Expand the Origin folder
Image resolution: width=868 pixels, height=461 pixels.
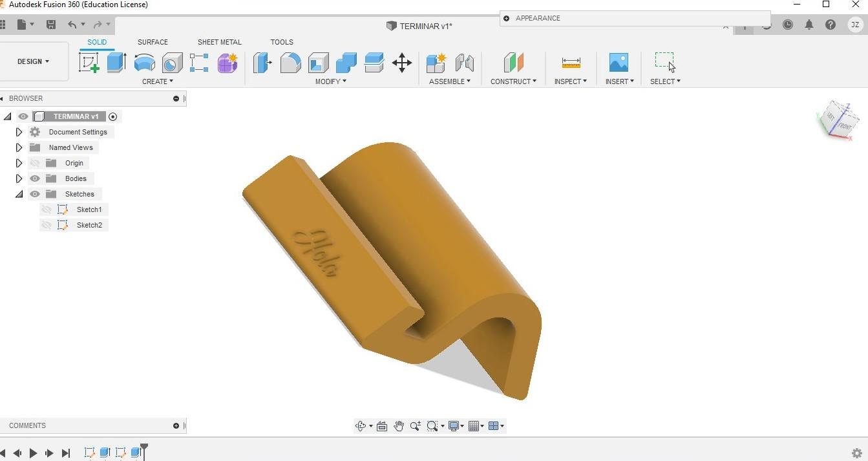pos(19,163)
